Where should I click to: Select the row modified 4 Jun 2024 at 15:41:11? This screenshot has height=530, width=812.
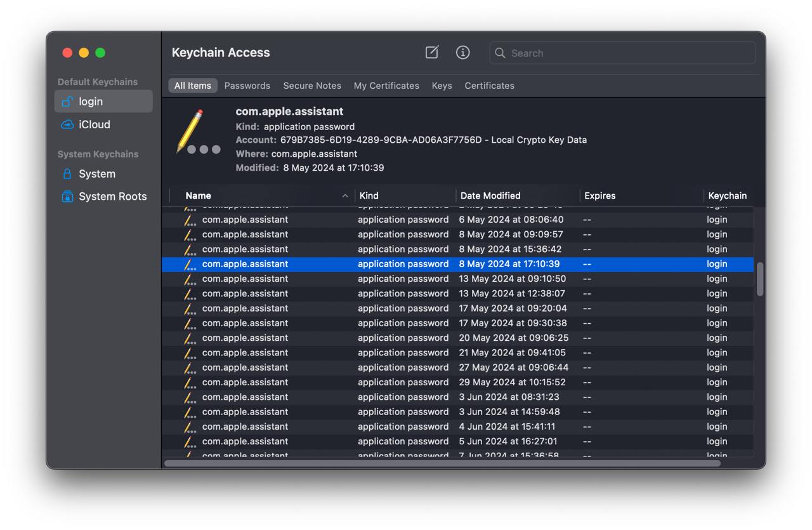click(x=458, y=427)
